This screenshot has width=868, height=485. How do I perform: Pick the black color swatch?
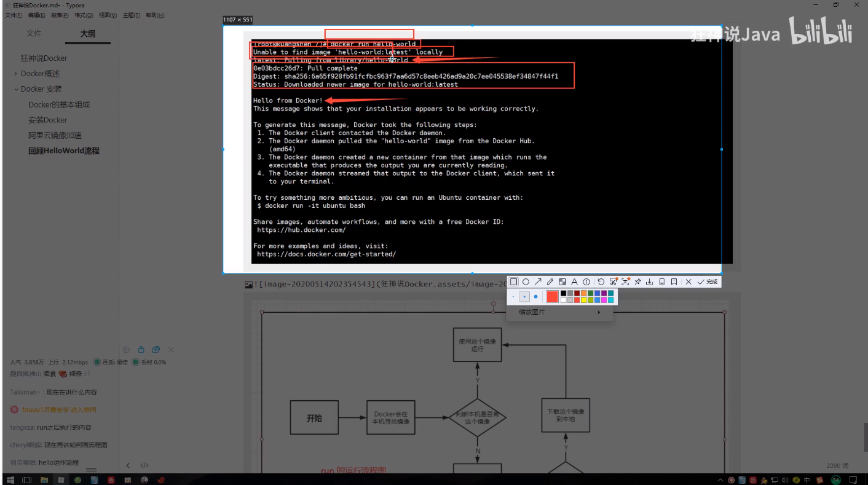tap(563, 293)
